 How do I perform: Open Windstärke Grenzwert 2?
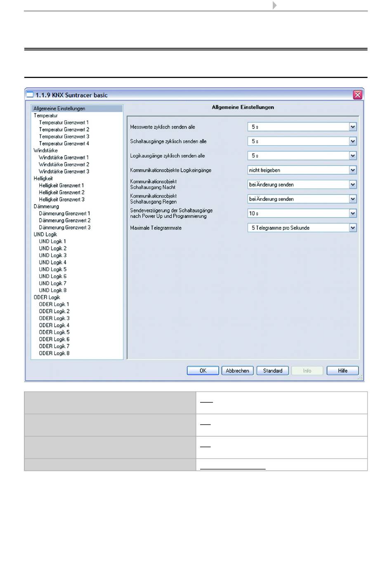(64, 165)
